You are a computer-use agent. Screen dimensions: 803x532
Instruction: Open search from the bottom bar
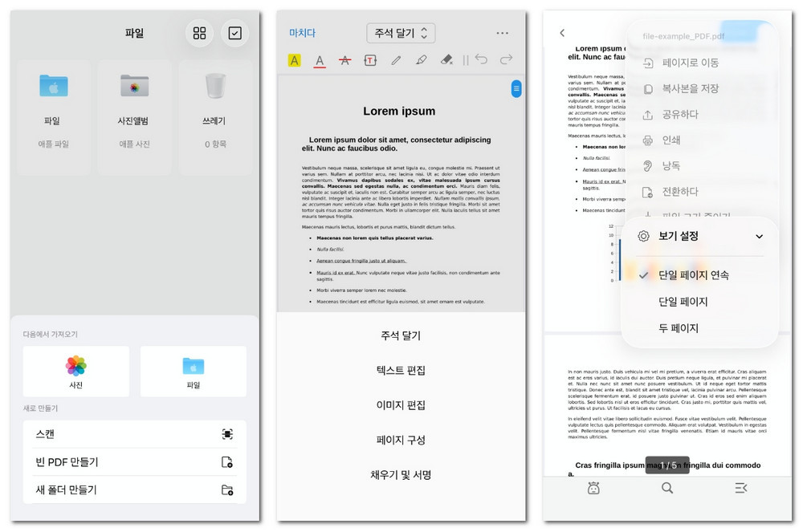point(666,487)
